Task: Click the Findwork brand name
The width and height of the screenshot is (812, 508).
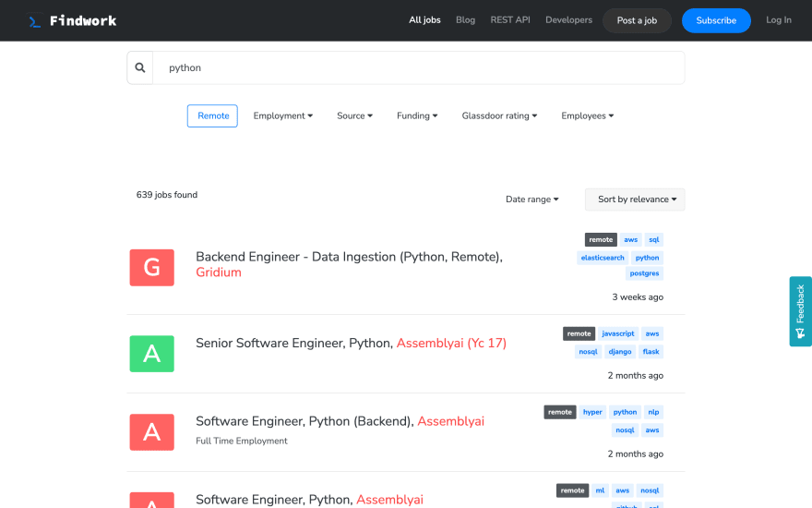Action: click(83, 20)
